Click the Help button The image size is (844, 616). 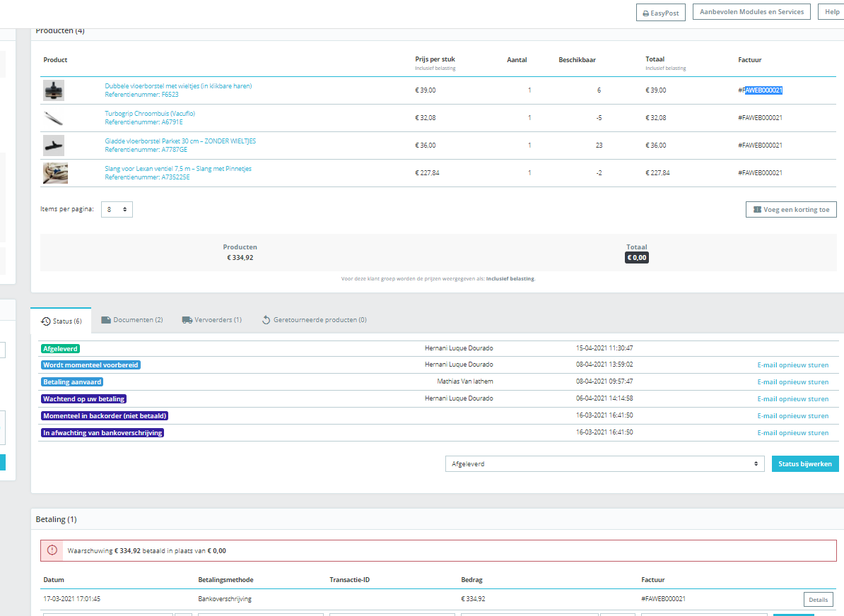(x=831, y=12)
